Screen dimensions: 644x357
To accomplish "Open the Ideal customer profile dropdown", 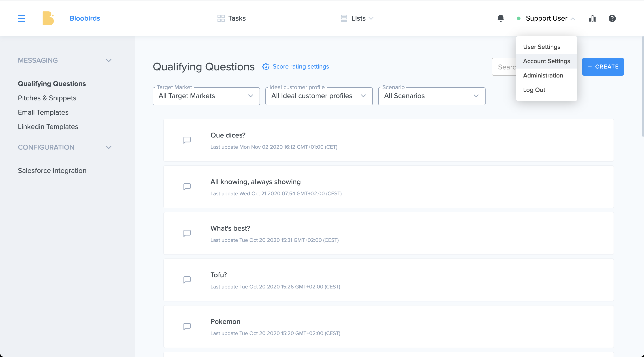I will [319, 96].
